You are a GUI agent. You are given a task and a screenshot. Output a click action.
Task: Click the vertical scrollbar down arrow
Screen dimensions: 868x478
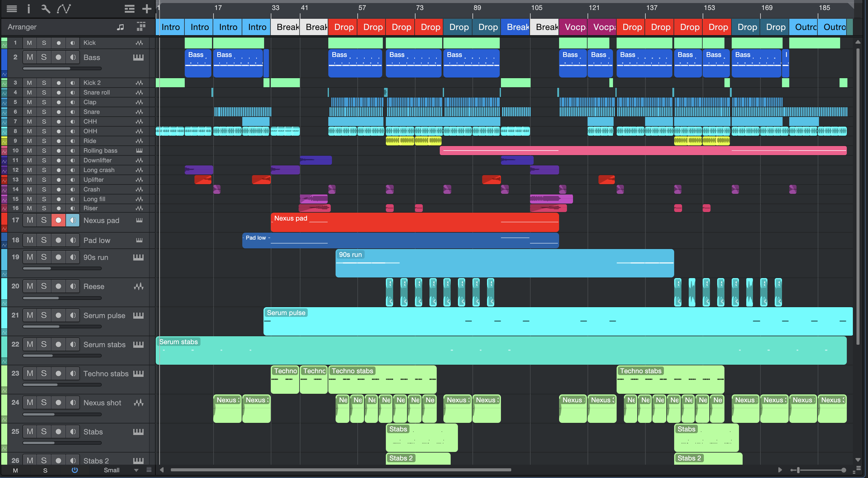[x=858, y=460]
